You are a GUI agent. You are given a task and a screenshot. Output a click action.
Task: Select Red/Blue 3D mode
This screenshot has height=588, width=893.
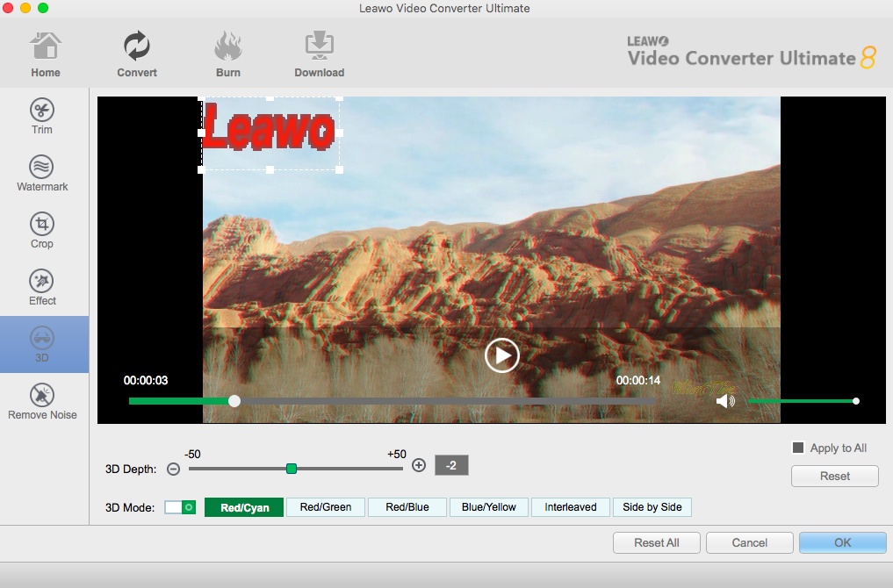407,507
